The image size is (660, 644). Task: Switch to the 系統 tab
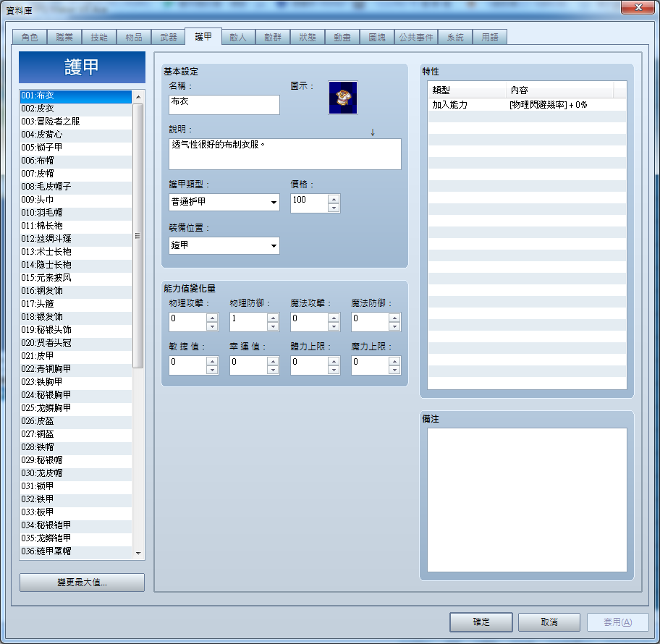455,37
